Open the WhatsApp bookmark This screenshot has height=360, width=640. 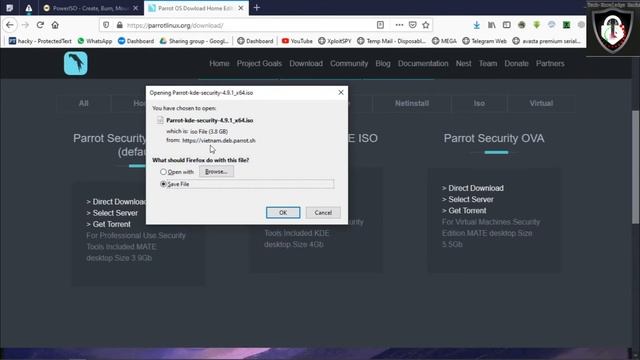tap(95, 41)
